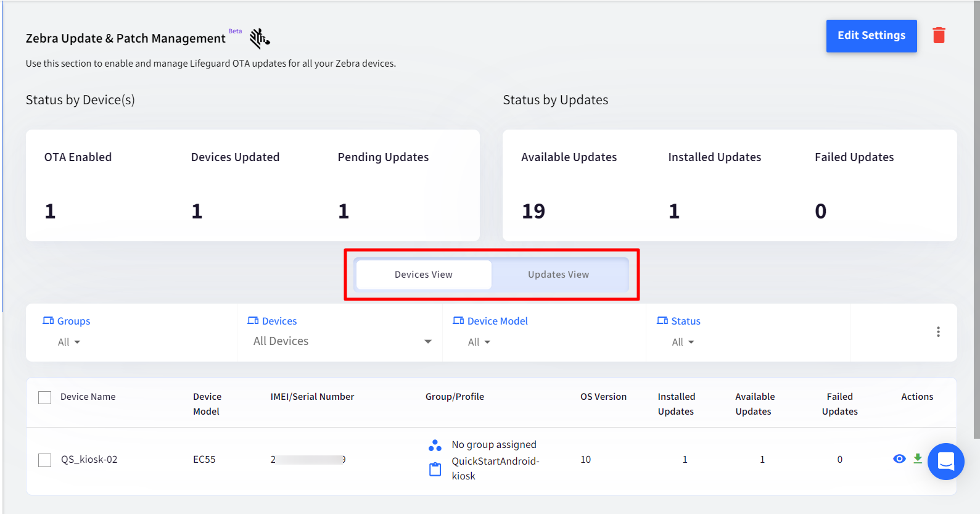Viewport: 980px width, 514px height.
Task: Click the QuickStartAndroid-kiosk profile text
Action: pos(495,468)
